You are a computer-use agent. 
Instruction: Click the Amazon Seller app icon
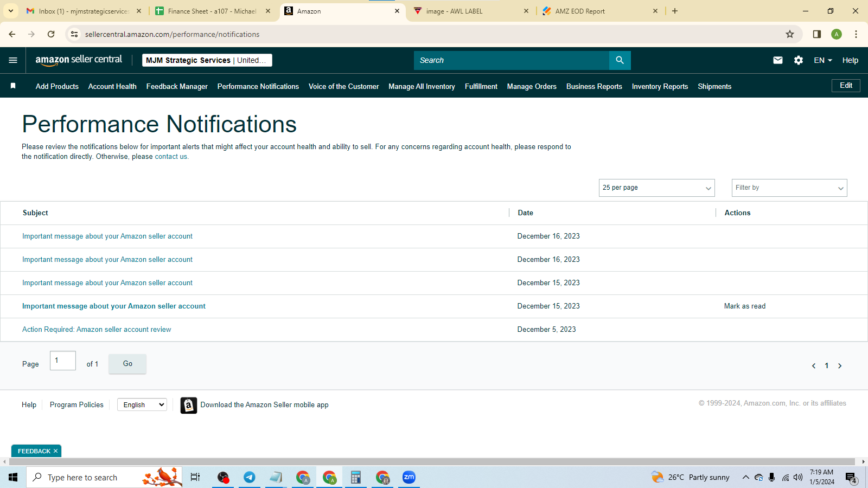coord(188,405)
